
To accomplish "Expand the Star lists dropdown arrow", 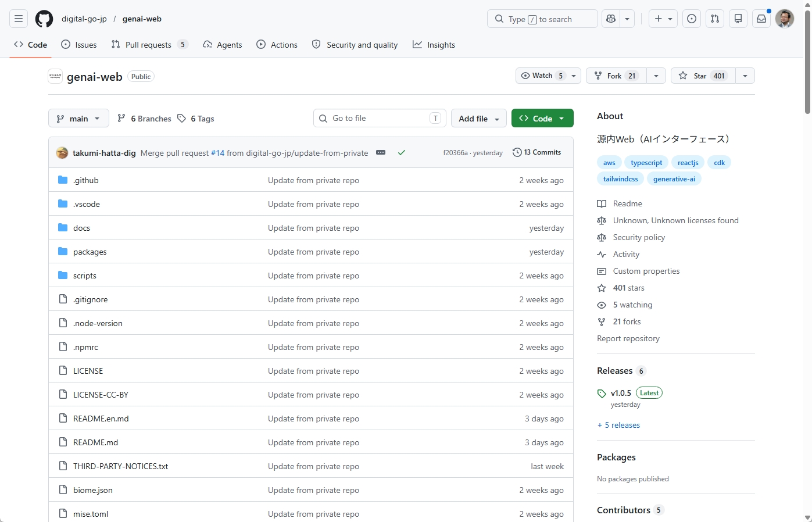I will (x=745, y=76).
